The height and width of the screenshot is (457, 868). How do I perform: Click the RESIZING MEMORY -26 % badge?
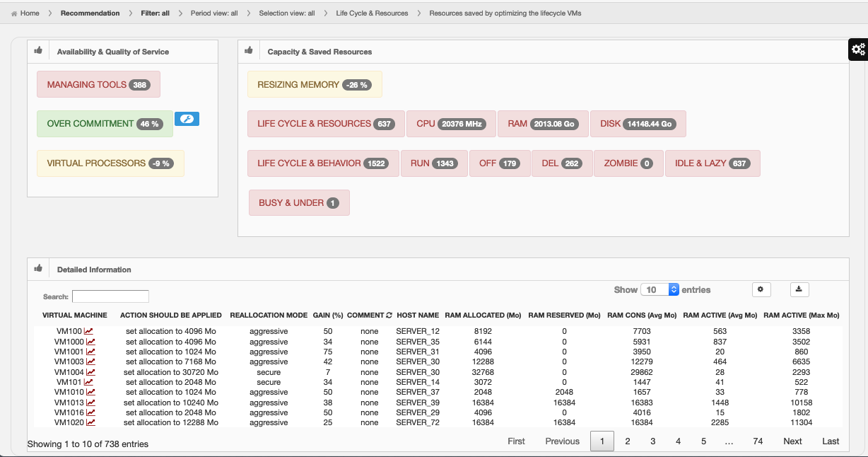pos(315,84)
